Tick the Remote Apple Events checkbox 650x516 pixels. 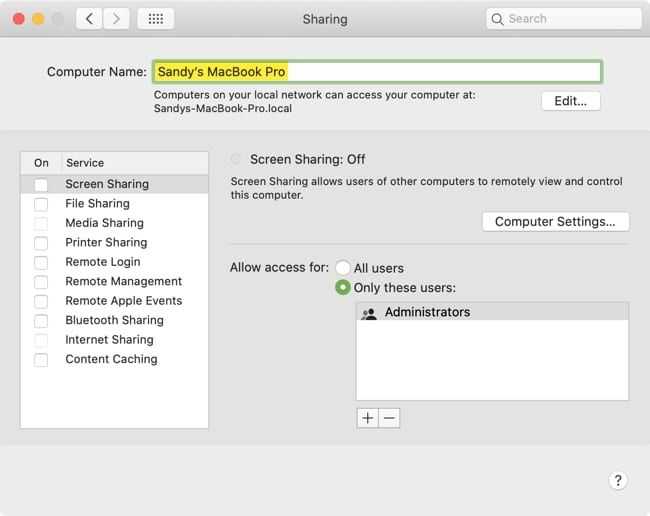pos(41,301)
